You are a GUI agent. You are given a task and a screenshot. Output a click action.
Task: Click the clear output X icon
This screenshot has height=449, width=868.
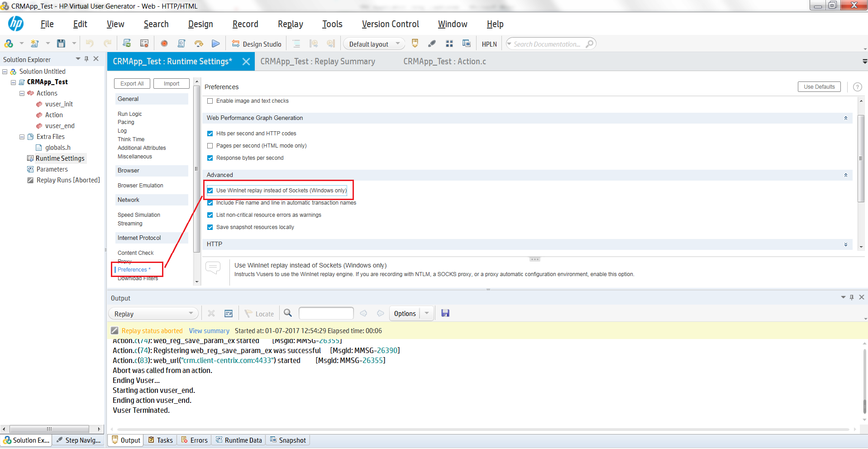pos(211,313)
